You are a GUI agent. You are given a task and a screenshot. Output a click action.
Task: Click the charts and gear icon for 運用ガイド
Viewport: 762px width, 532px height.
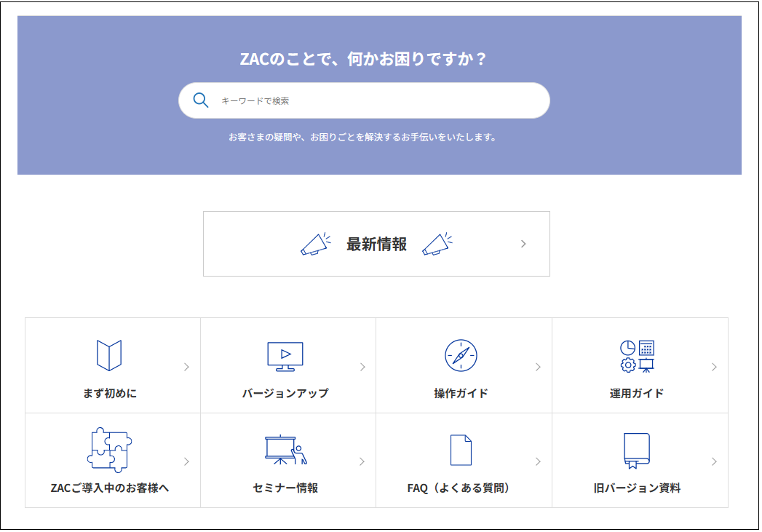click(637, 356)
